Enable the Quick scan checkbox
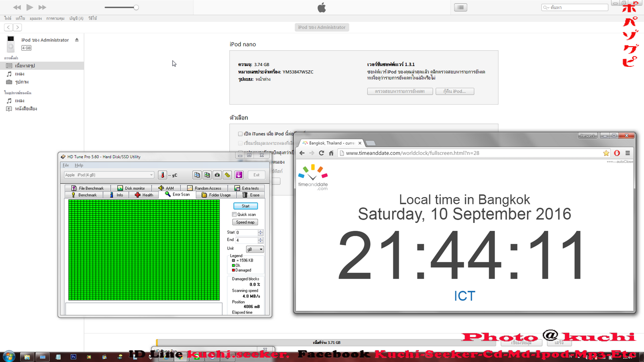 coord(234,214)
